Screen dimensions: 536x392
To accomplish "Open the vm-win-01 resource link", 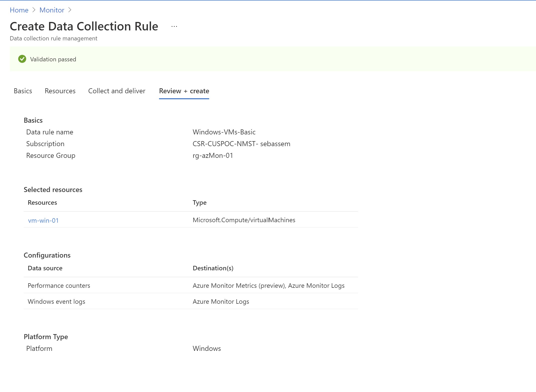I will (x=43, y=220).
